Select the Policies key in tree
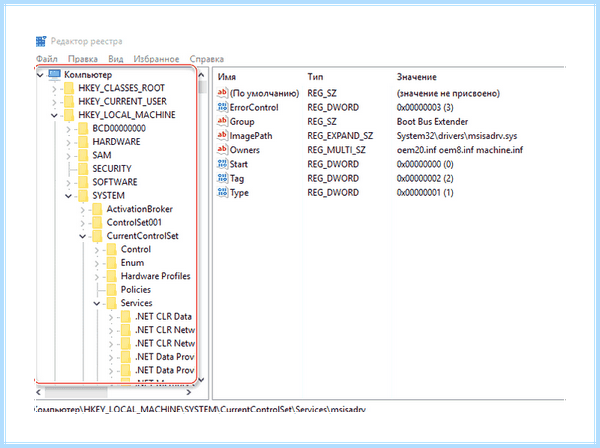The image size is (600, 448). tap(136, 290)
